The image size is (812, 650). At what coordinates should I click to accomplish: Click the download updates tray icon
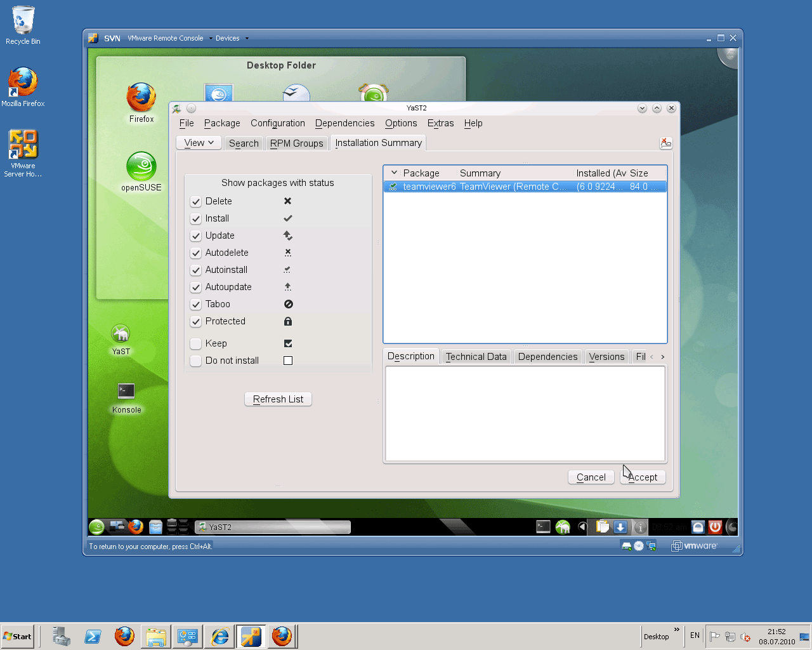(x=620, y=527)
